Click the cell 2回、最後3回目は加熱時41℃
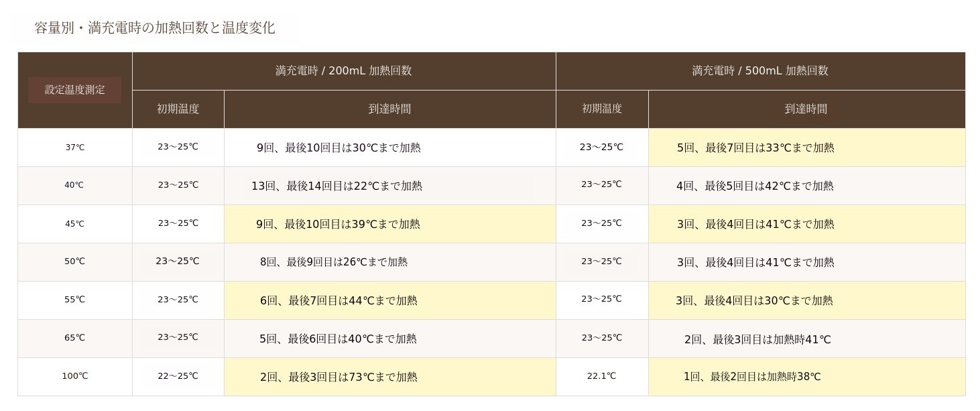This screenshot has height=411, width=980. (757, 339)
